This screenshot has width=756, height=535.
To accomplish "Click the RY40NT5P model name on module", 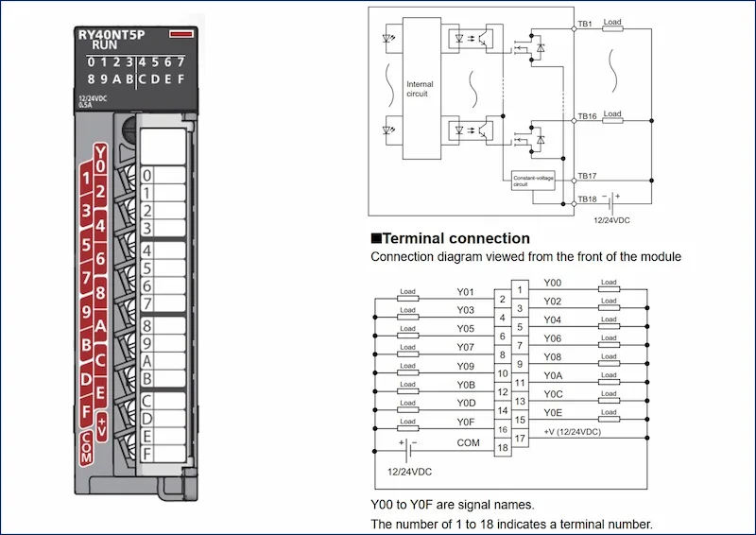I will [112, 35].
